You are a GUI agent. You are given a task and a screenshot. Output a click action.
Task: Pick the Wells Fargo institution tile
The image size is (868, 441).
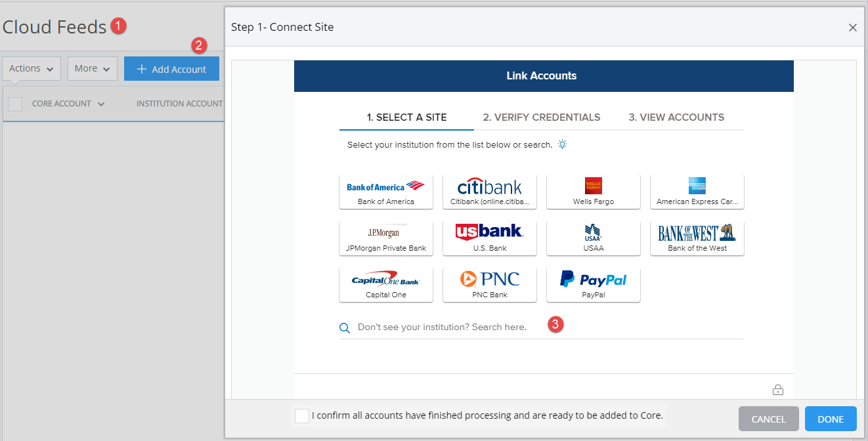pyautogui.click(x=594, y=192)
